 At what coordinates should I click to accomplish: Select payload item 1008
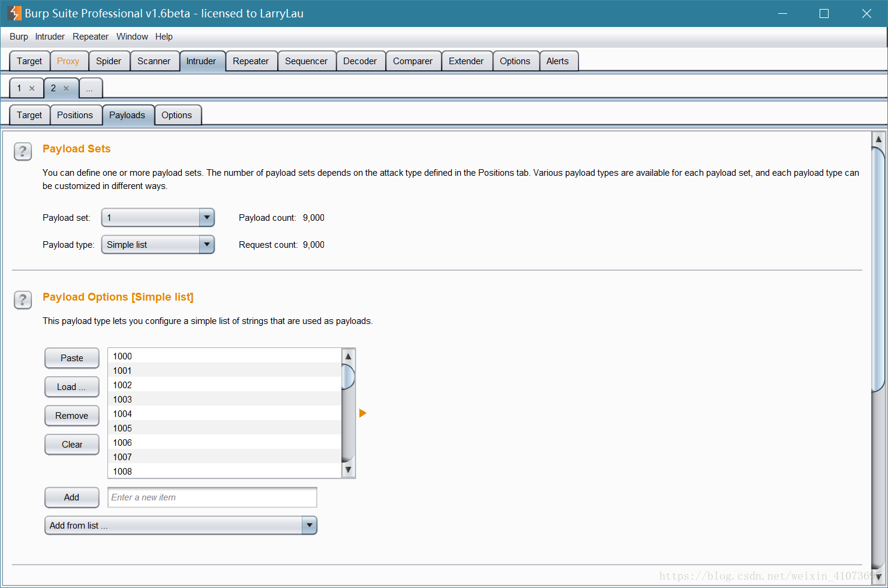point(224,471)
